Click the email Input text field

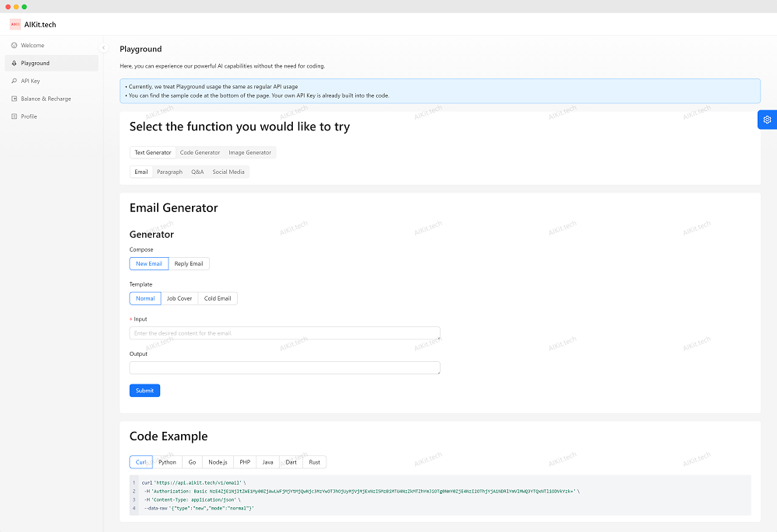pyautogui.click(x=284, y=333)
